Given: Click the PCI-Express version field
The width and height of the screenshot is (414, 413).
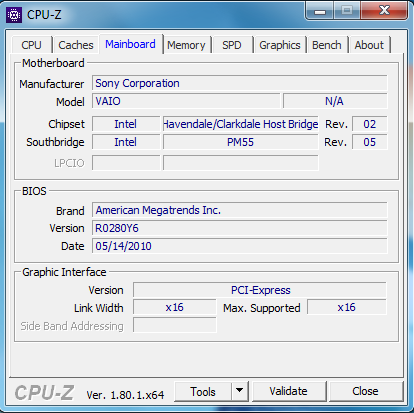Looking at the screenshot, I should click(x=260, y=290).
